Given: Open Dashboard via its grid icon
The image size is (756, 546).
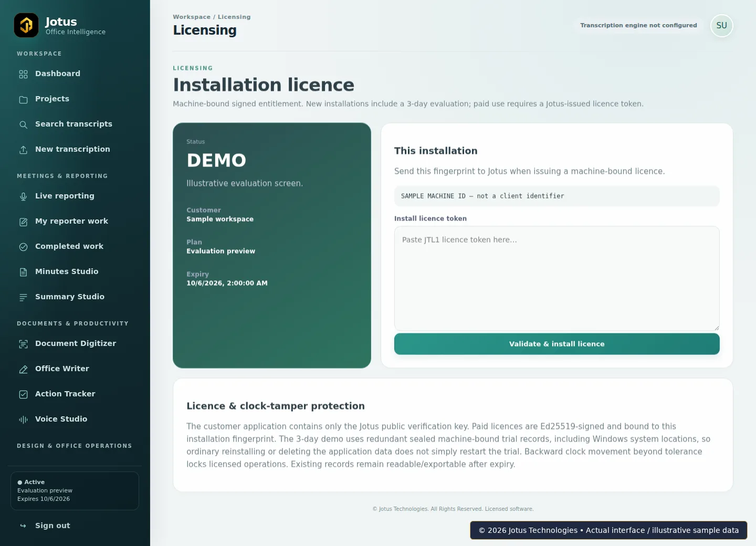Looking at the screenshot, I should coord(23,74).
